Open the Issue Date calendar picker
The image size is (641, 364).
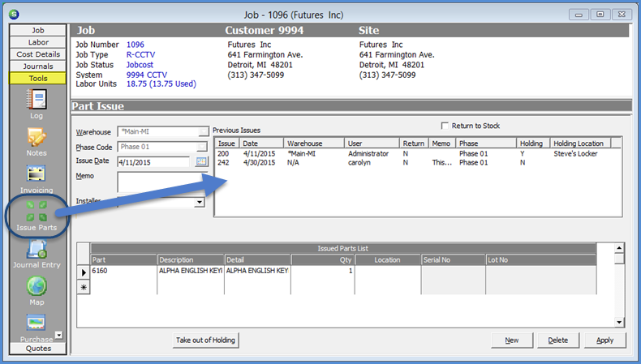pos(200,161)
